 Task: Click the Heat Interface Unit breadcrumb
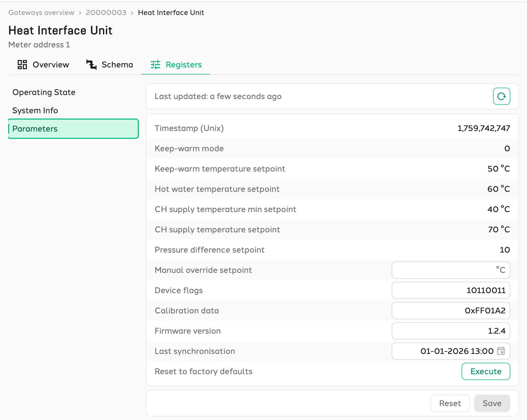pyautogui.click(x=171, y=12)
